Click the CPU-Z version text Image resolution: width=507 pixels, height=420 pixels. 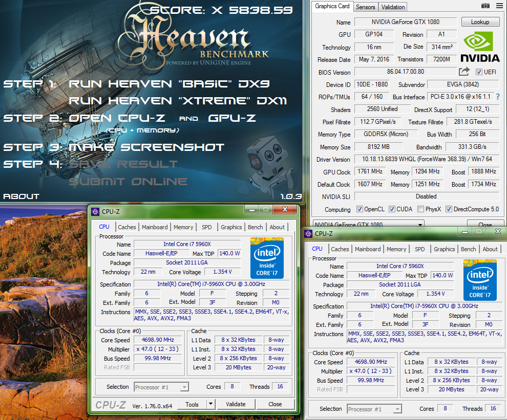coord(152,406)
